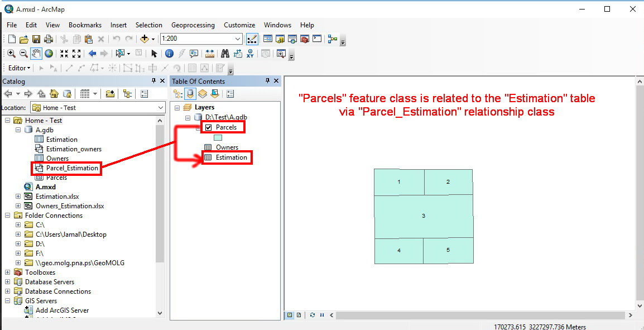Pick the Select Elements arrow tool
The image size is (644, 330).
[x=154, y=54]
